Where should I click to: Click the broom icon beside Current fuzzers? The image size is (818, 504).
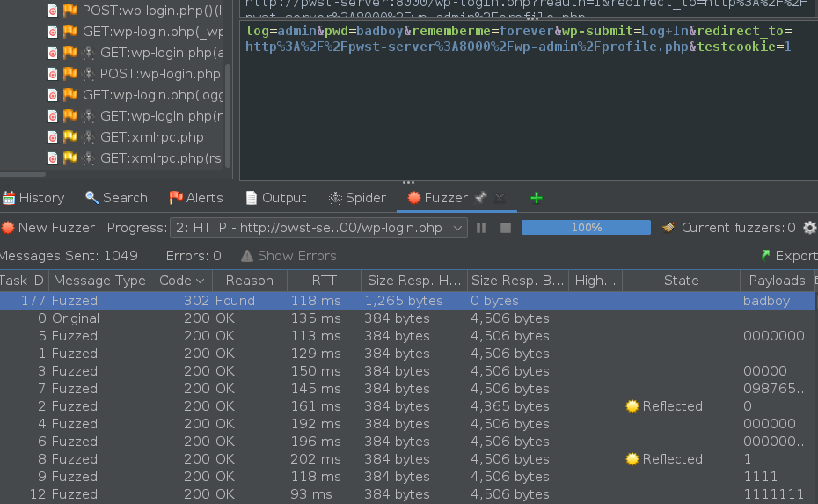(x=668, y=228)
